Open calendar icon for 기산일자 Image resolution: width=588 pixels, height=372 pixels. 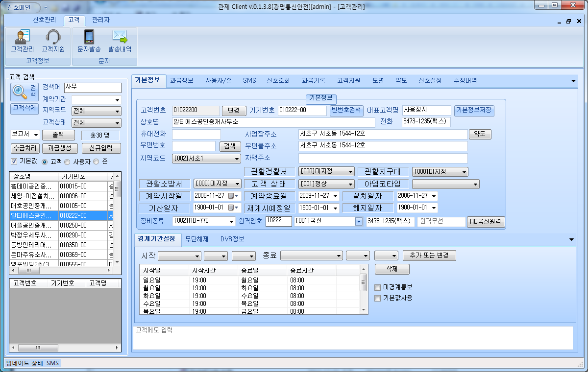[x=231, y=208]
